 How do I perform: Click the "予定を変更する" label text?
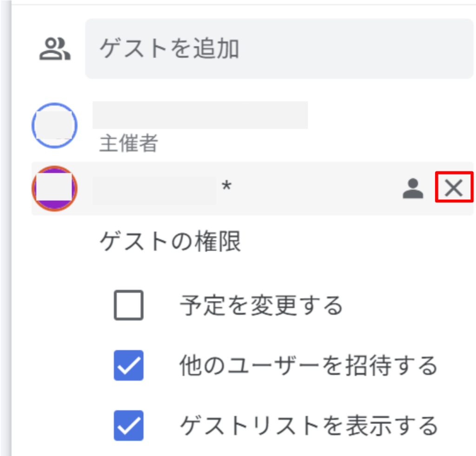(261, 306)
